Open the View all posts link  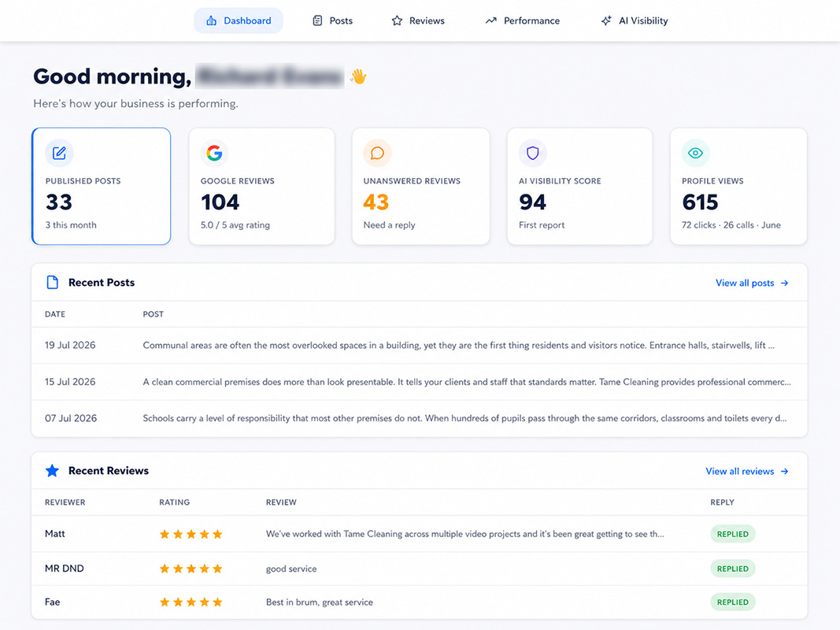752,283
